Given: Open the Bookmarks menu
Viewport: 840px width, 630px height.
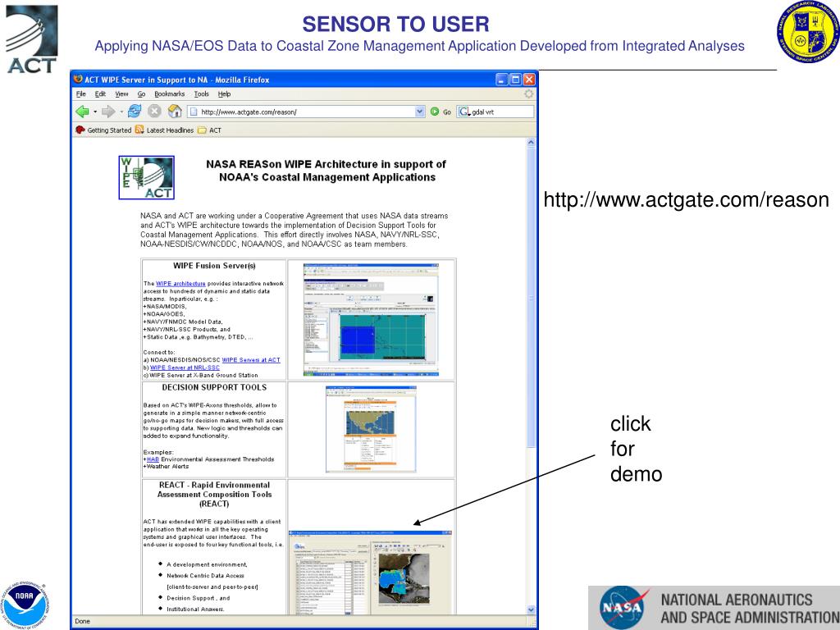Looking at the screenshot, I should coord(169,94).
